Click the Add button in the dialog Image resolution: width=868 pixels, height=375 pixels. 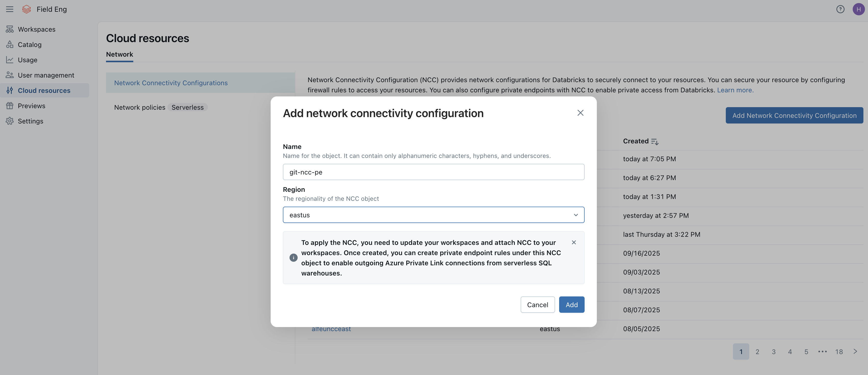[x=571, y=305]
